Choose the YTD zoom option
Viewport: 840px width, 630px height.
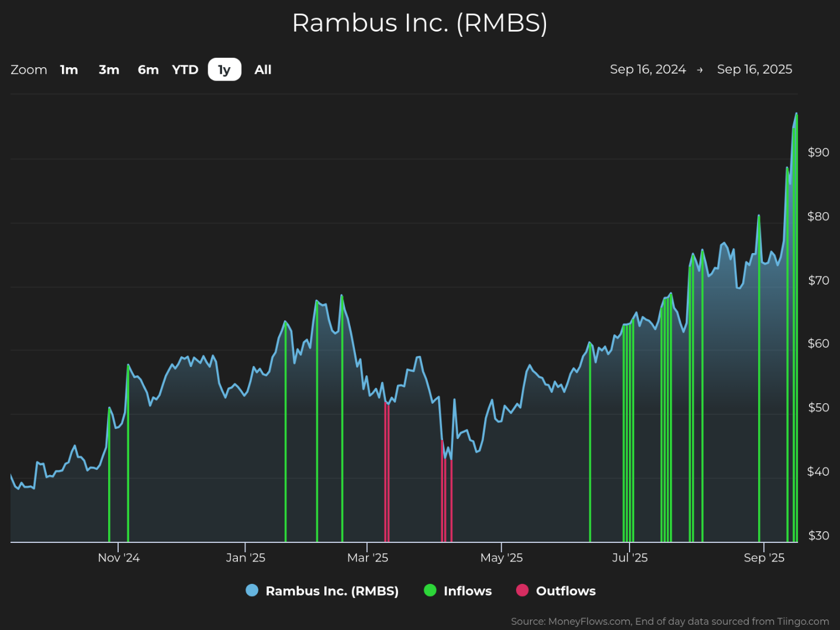[185, 70]
